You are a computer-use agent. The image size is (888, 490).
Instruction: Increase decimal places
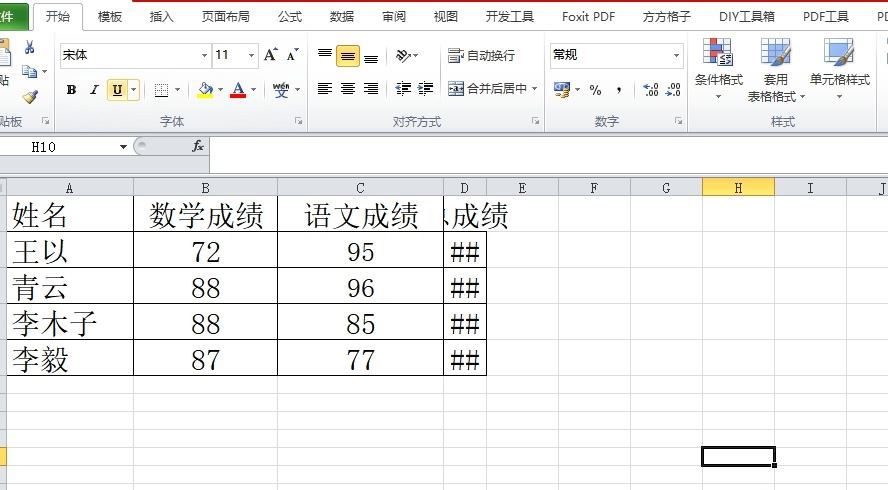(651, 90)
